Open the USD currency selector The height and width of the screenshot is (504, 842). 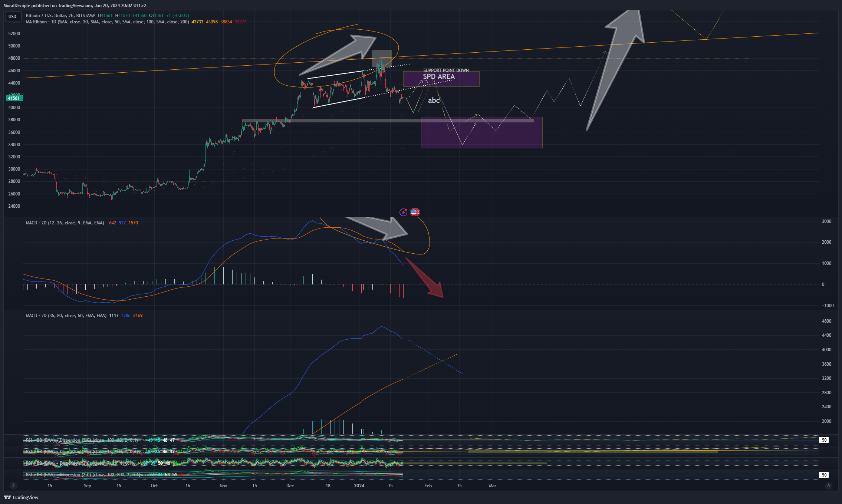(x=13, y=16)
